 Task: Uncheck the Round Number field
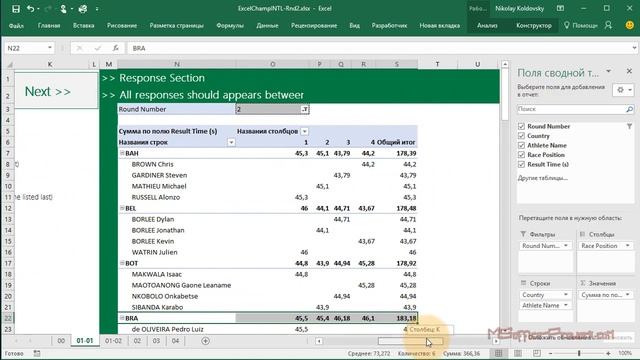(521, 126)
